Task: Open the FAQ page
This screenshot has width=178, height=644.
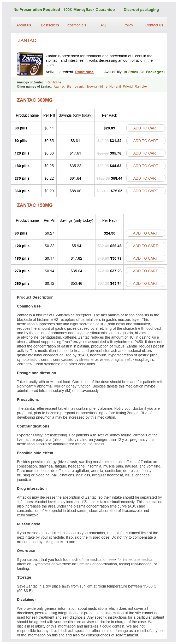Action: pyautogui.click(x=102, y=25)
